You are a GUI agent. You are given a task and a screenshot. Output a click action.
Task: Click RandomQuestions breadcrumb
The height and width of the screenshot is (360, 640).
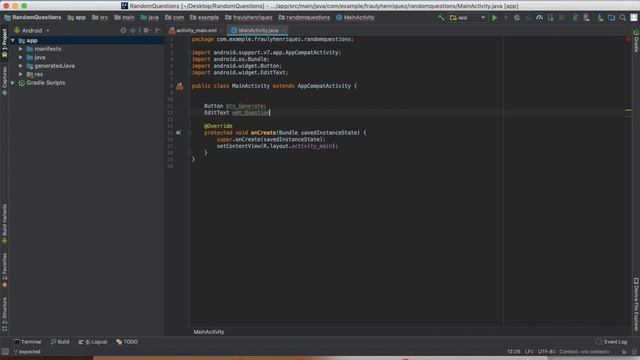click(33, 18)
